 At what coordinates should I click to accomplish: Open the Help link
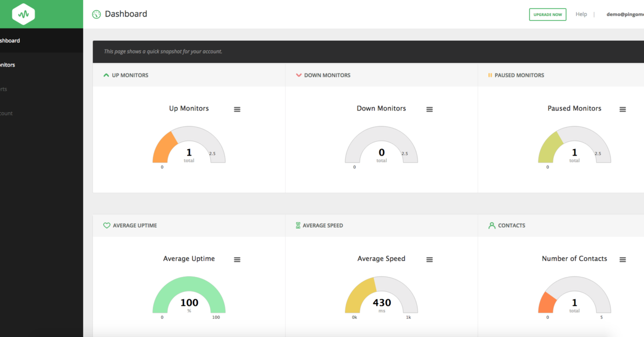pos(581,14)
